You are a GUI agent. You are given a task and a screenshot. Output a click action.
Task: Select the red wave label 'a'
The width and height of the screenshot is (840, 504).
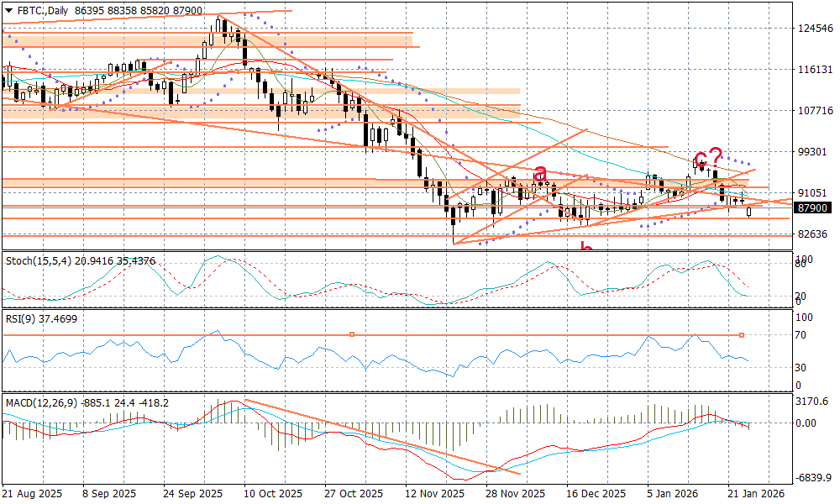[x=541, y=173]
